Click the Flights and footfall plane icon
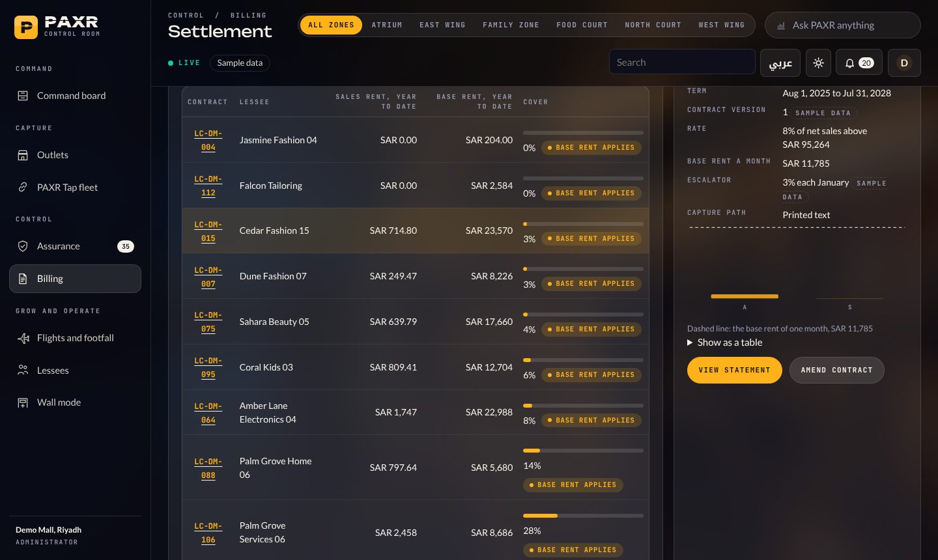The width and height of the screenshot is (938, 560). pyautogui.click(x=23, y=338)
